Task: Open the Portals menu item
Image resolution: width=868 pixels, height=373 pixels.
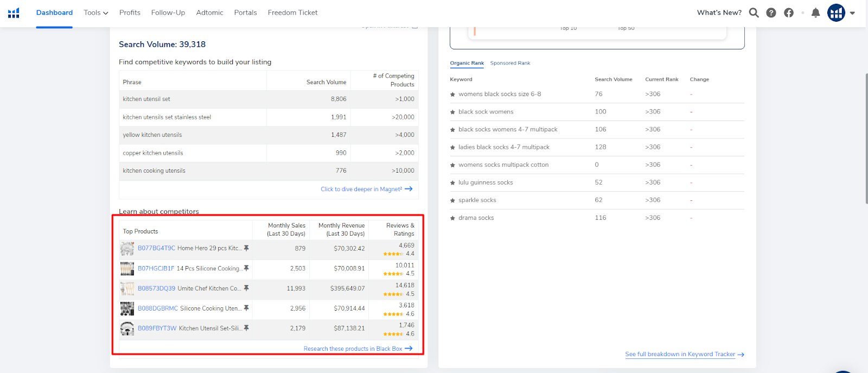Action: (x=245, y=12)
